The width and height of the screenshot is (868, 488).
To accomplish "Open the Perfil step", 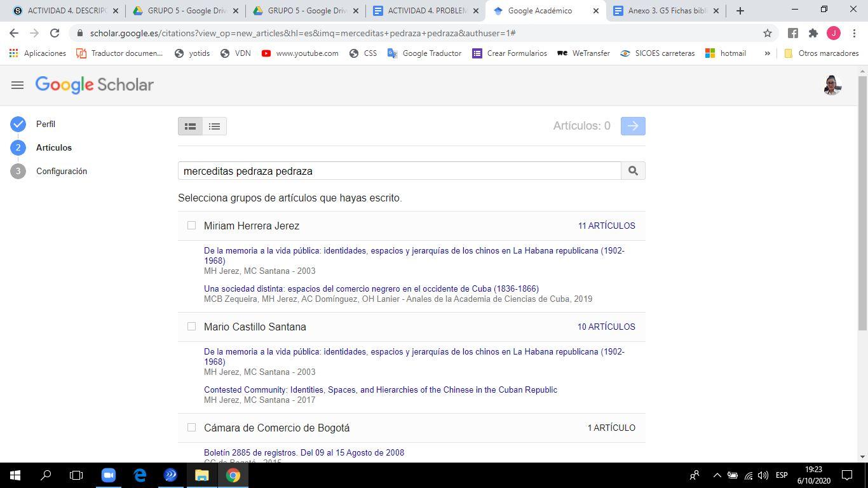I will point(46,124).
